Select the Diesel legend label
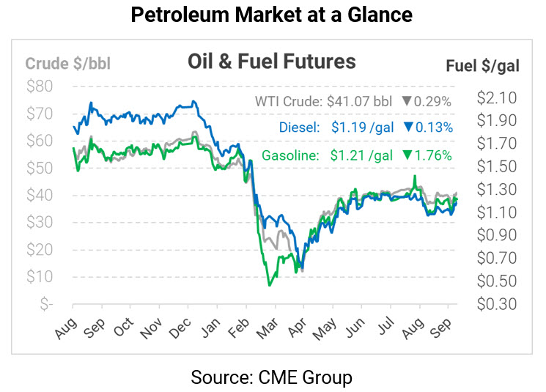The height and width of the screenshot is (392, 546). tap(300, 128)
